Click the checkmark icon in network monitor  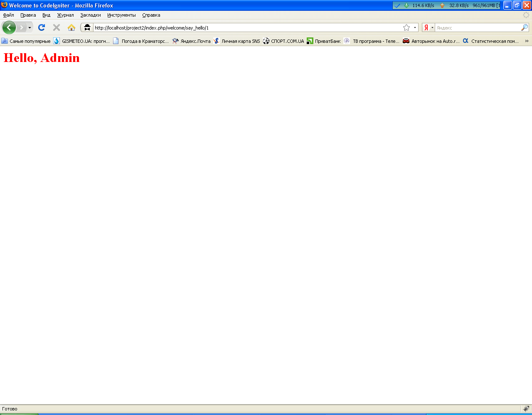point(397,5)
